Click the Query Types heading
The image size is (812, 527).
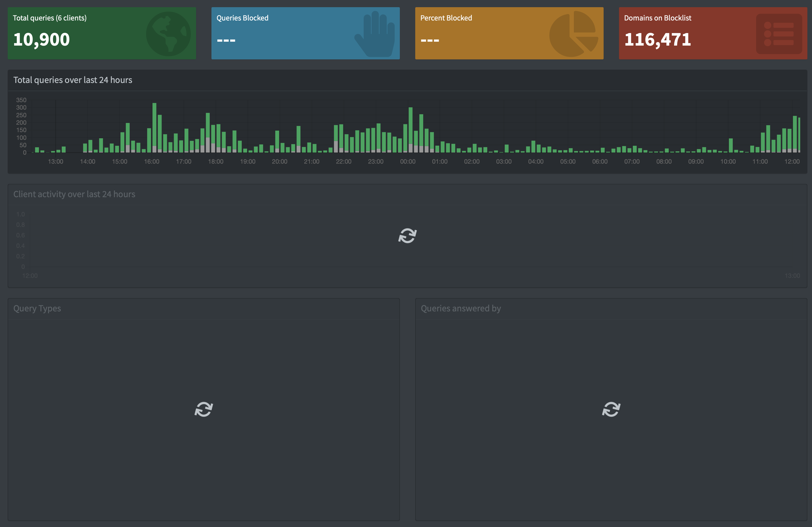[37, 308]
